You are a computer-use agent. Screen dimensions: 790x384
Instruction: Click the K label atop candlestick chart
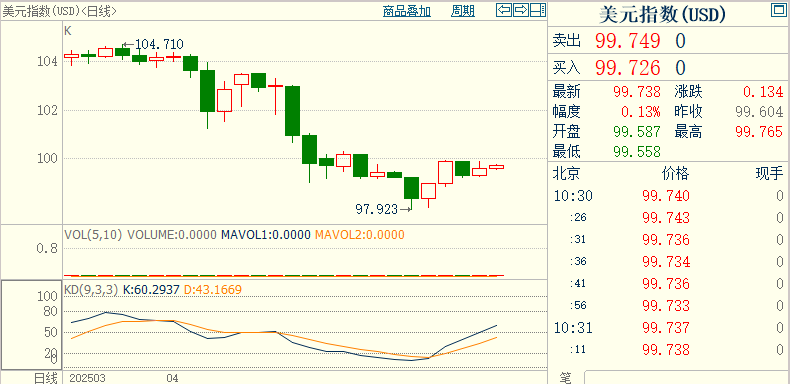point(68,31)
